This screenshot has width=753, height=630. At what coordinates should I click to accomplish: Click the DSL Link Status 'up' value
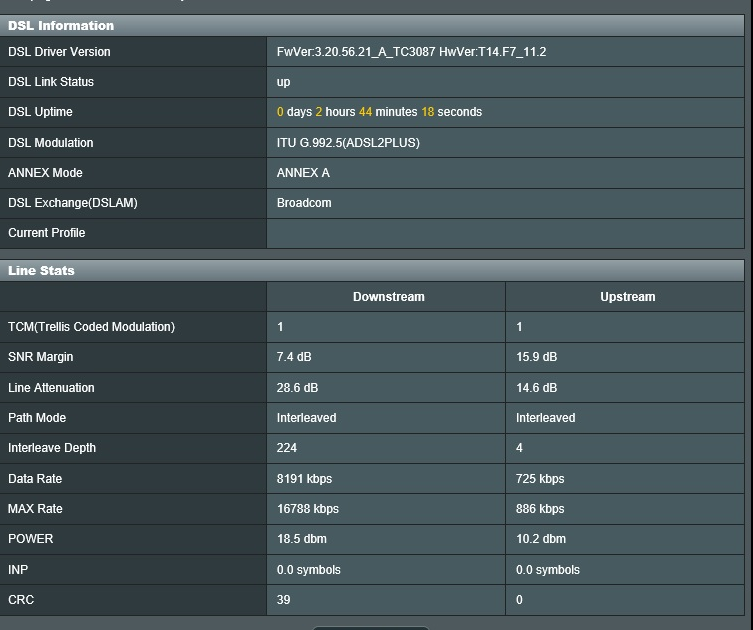[x=284, y=82]
